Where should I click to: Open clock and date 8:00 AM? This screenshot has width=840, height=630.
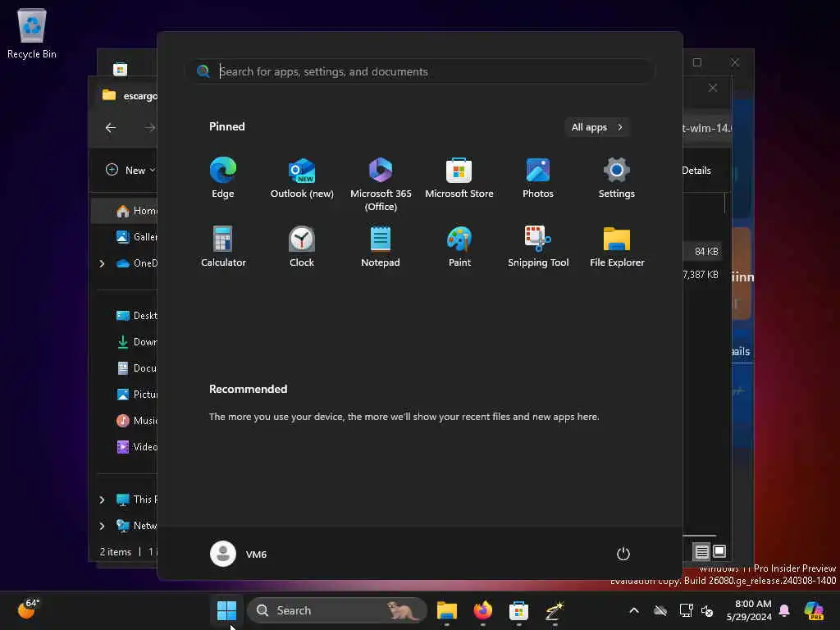(x=749, y=610)
